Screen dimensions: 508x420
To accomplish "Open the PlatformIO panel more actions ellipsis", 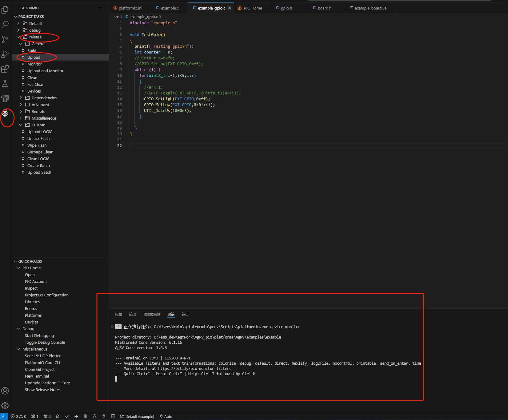I will tap(102, 8).
